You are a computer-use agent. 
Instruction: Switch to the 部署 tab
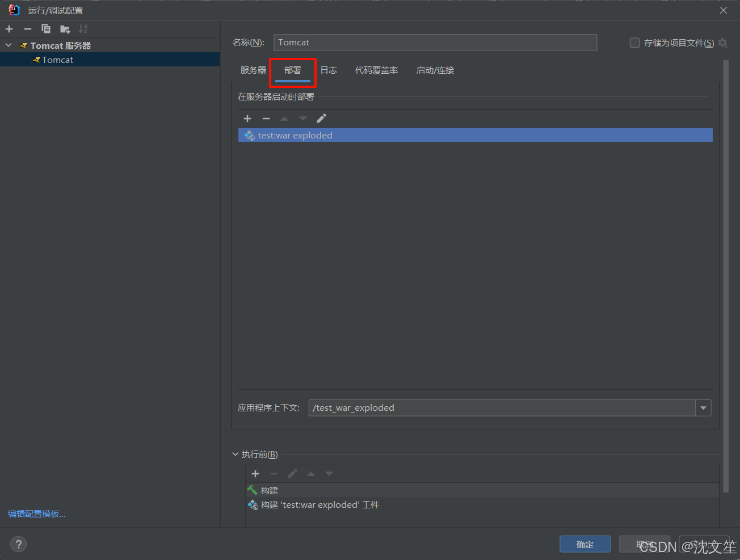tap(293, 70)
